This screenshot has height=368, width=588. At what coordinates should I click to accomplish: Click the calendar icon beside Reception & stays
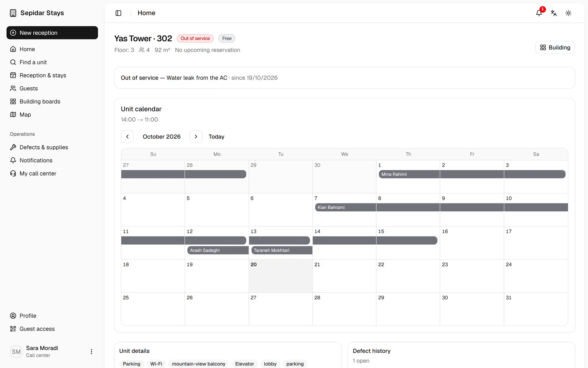point(13,75)
